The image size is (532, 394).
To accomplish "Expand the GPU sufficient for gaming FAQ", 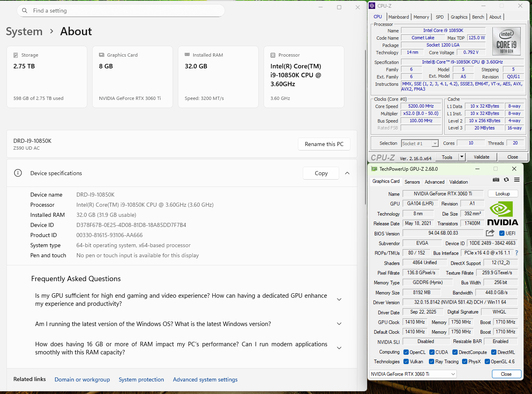I will (339, 300).
